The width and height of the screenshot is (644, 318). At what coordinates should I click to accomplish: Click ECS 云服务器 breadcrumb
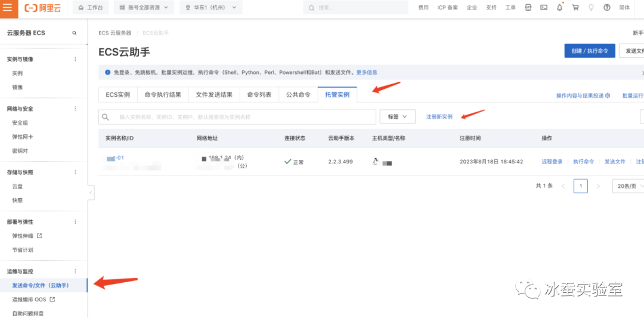(x=115, y=33)
